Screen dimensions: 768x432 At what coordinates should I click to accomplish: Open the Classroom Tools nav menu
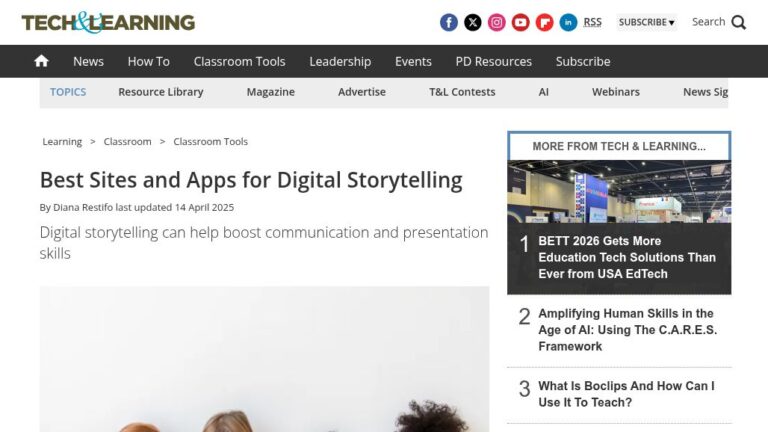239,61
